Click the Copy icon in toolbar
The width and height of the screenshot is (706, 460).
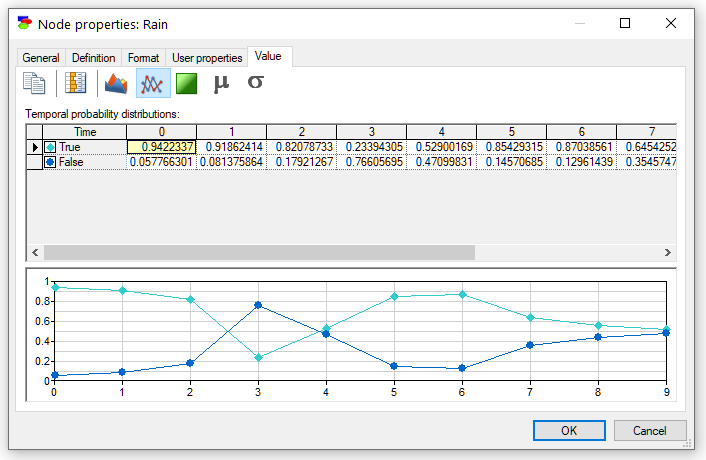coord(34,83)
